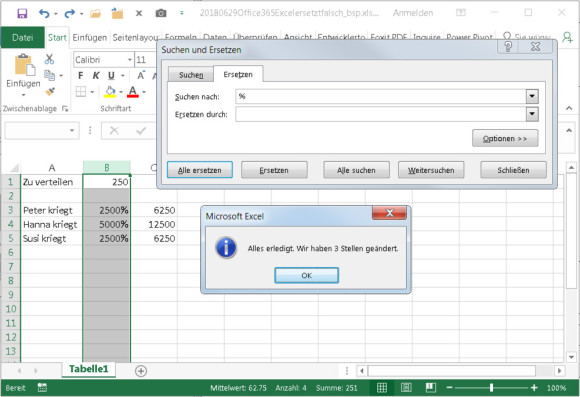580x397 pixels.
Task: Select the Ersetzen tab in dialog
Action: point(238,74)
